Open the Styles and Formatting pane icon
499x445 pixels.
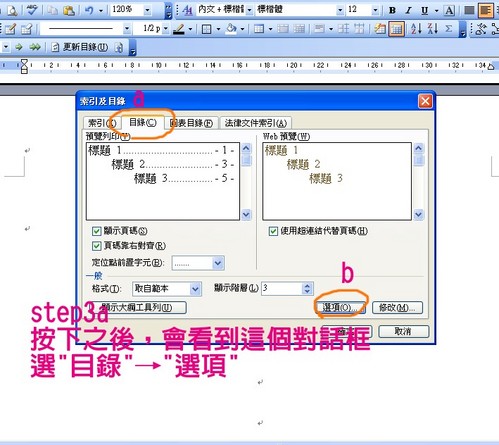[187, 11]
